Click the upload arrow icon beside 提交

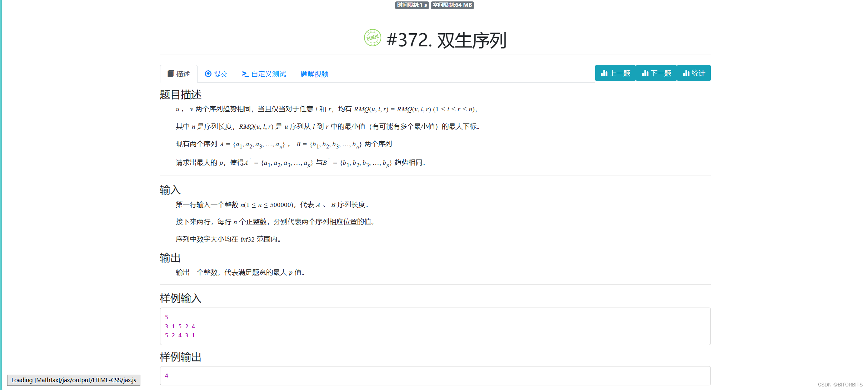tap(208, 74)
